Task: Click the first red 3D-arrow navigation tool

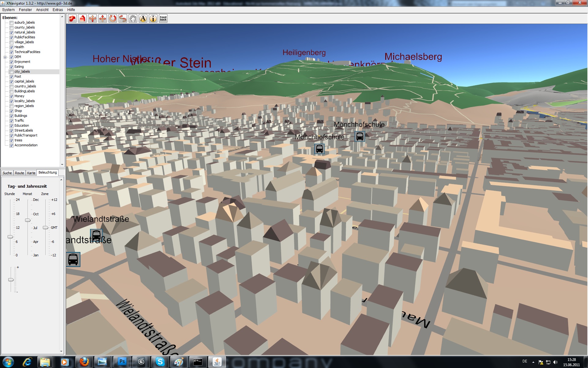Action: point(72,19)
